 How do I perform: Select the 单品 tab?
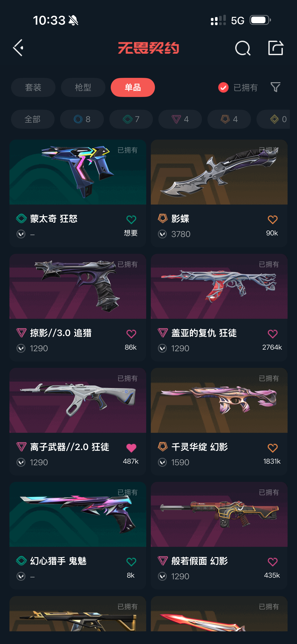click(x=133, y=88)
